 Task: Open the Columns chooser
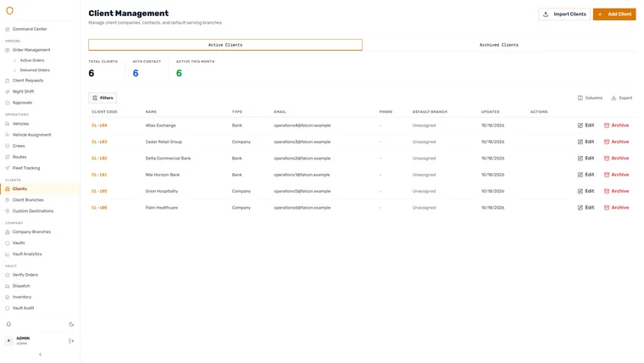591,98
